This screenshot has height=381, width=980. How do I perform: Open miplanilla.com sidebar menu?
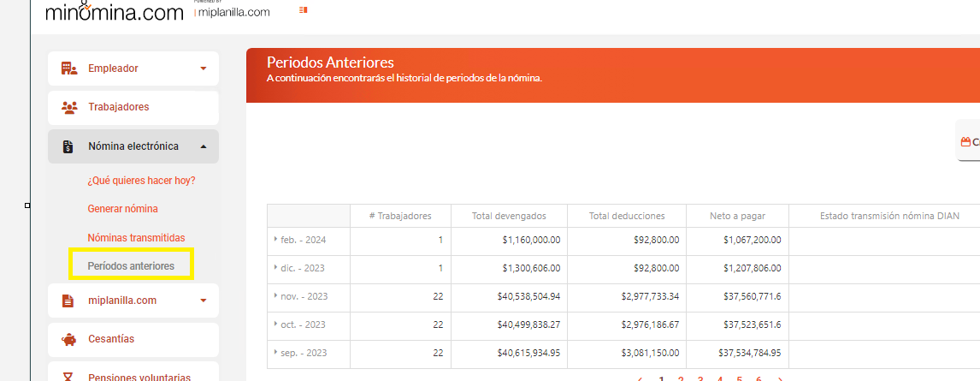(x=133, y=301)
